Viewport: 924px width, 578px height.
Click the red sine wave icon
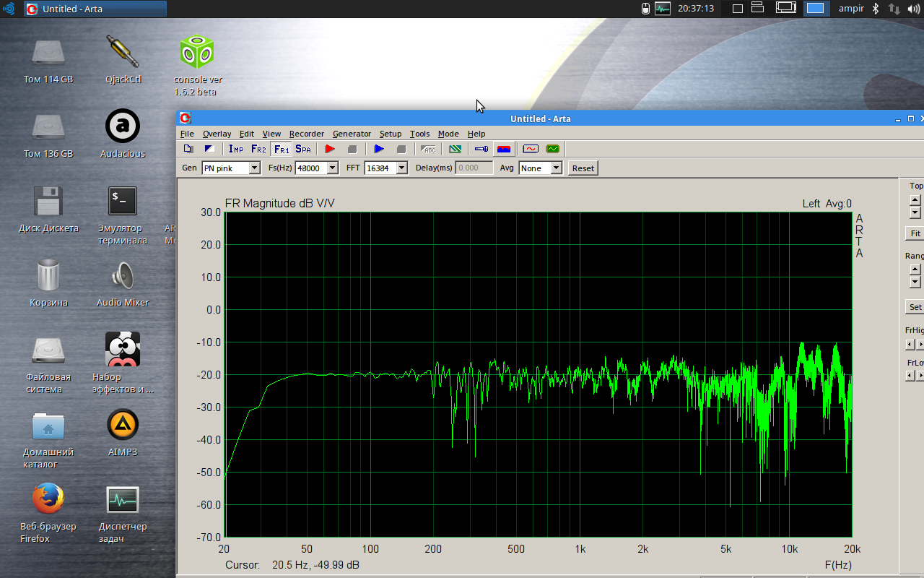[531, 149]
